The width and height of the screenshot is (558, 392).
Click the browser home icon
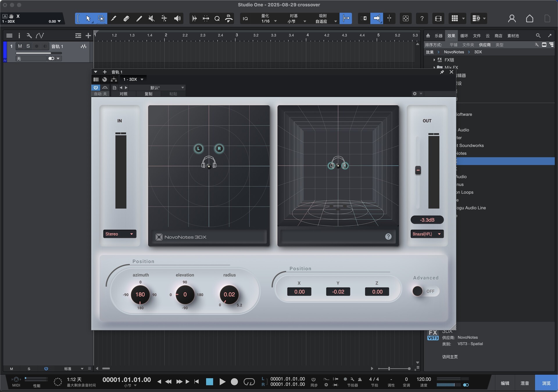428,35
